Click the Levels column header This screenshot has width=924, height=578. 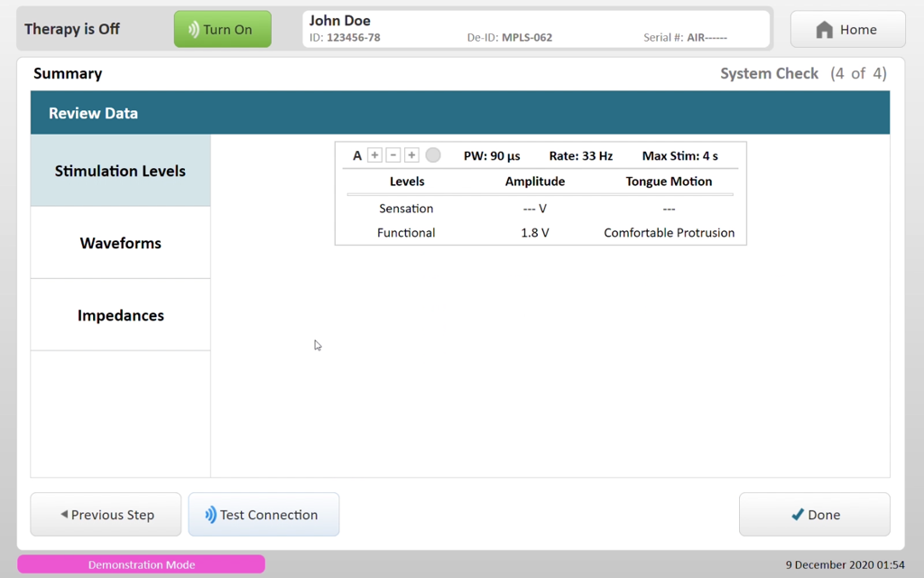point(407,181)
